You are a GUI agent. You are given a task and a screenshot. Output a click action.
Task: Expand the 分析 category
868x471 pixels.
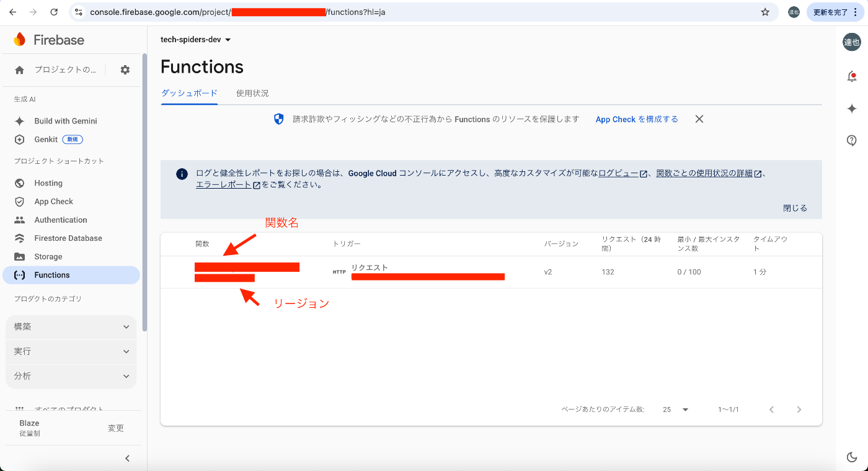click(71, 376)
